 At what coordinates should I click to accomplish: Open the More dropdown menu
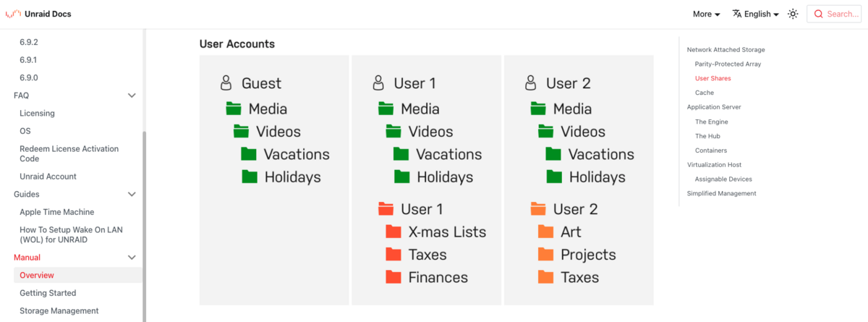[x=706, y=14]
